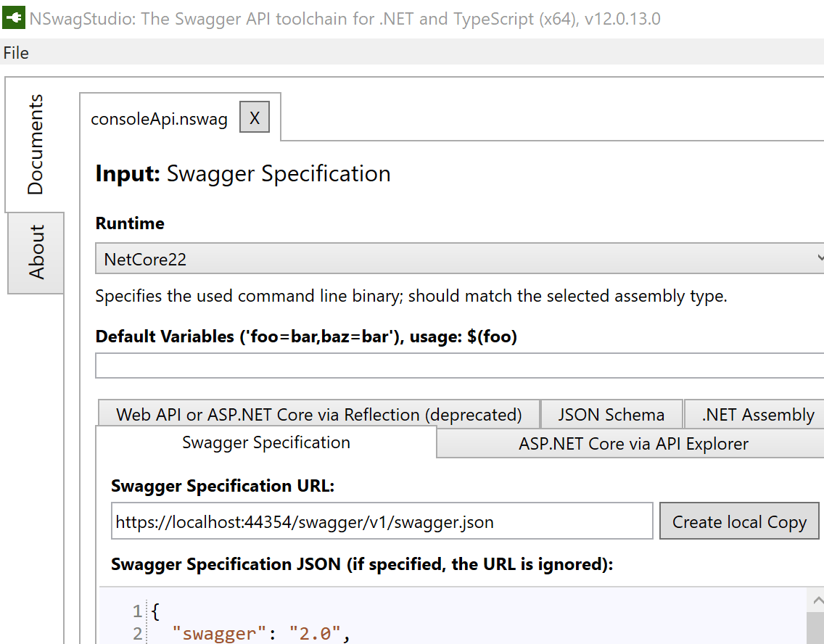
Task: Click the NSwagStudio app icon in title bar
Action: pos(14,18)
